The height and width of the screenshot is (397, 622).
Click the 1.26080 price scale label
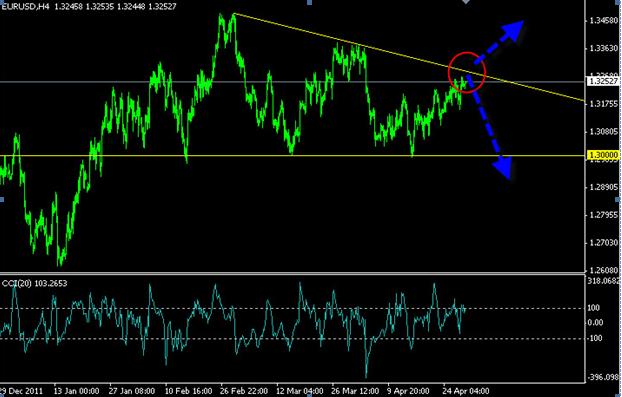coord(603,270)
